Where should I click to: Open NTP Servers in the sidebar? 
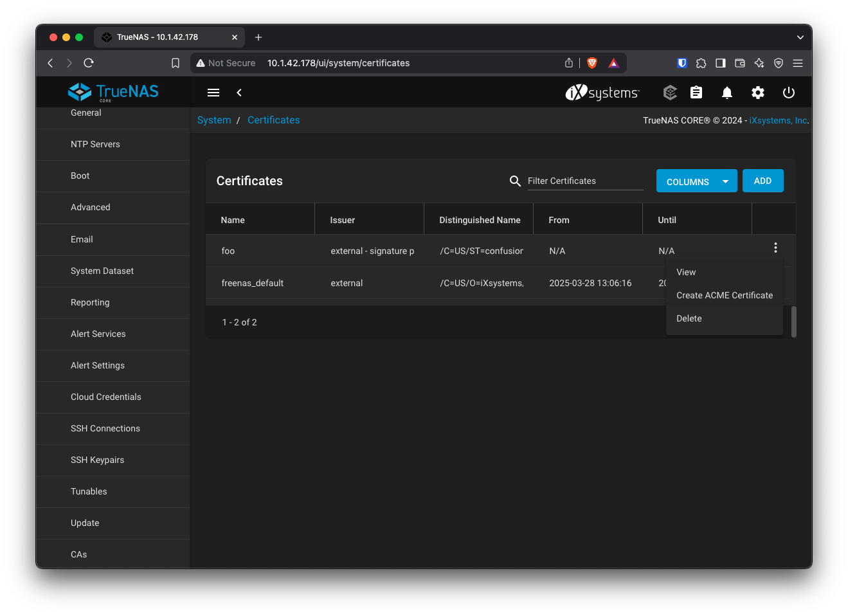[x=113, y=145]
